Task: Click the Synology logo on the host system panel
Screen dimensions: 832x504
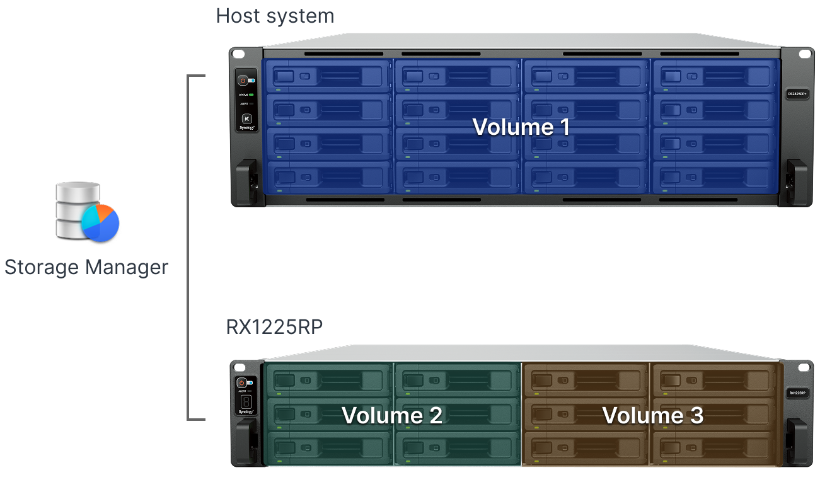Action: (x=247, y=128)
